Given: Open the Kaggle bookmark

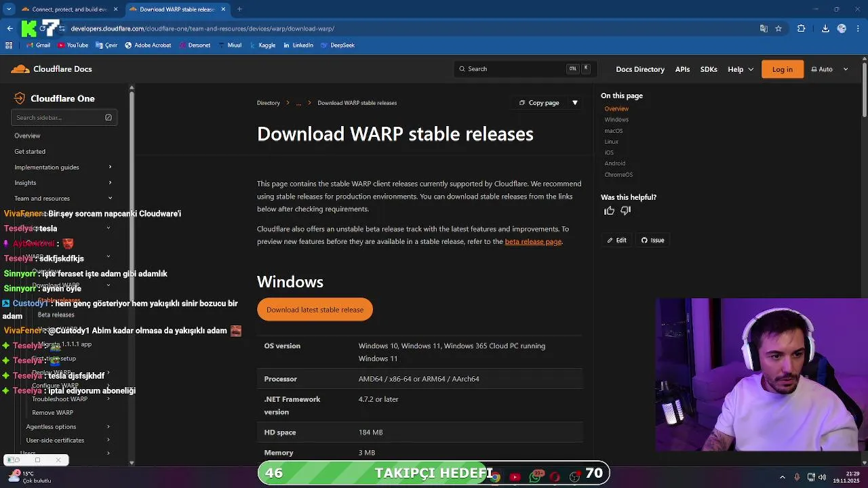Looking at the screenshot, I should pos(262,45).
